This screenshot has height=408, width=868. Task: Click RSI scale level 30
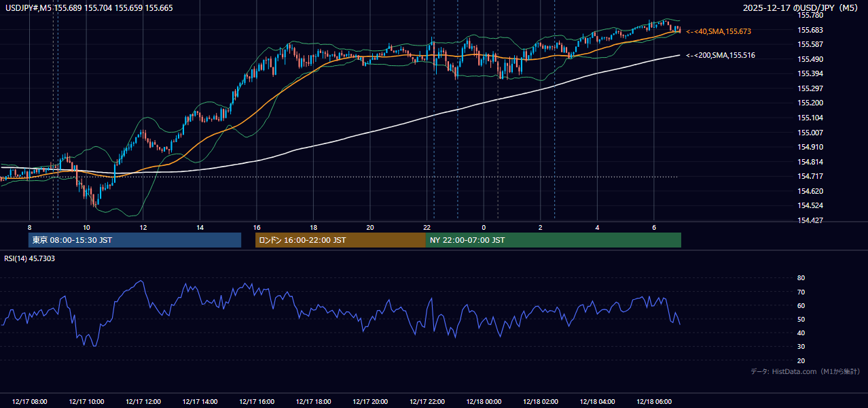click(x=801, y=347)
